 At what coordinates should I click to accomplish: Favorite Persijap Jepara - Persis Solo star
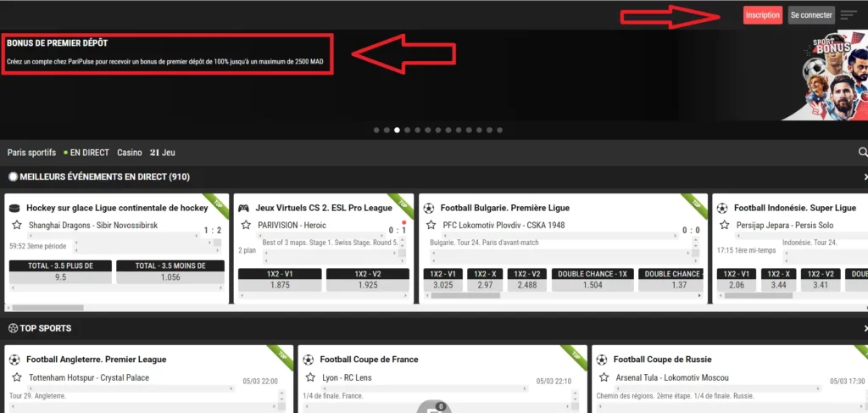(724, 225)
